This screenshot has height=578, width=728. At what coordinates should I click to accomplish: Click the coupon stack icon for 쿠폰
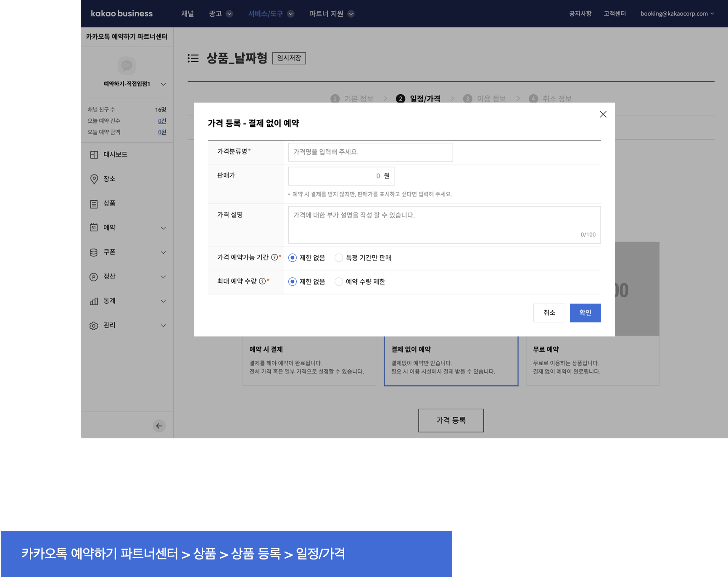[94, 252]
